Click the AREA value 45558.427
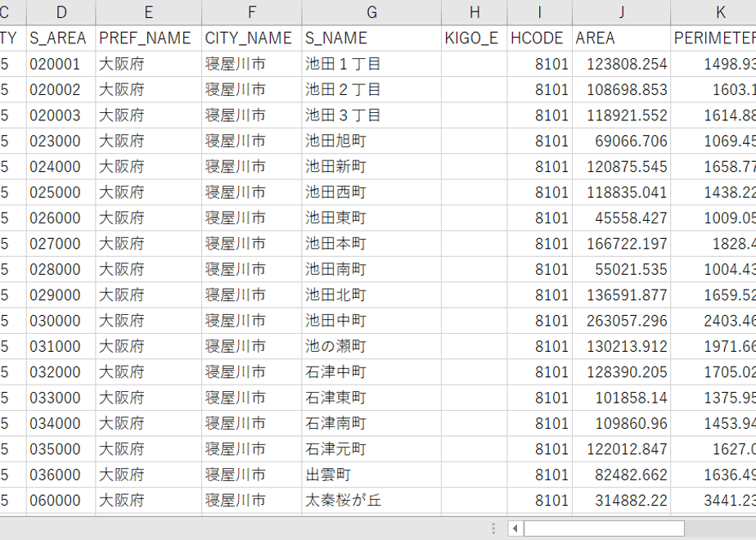The width and height of the screenshot is (756, 540). [622, 218]
